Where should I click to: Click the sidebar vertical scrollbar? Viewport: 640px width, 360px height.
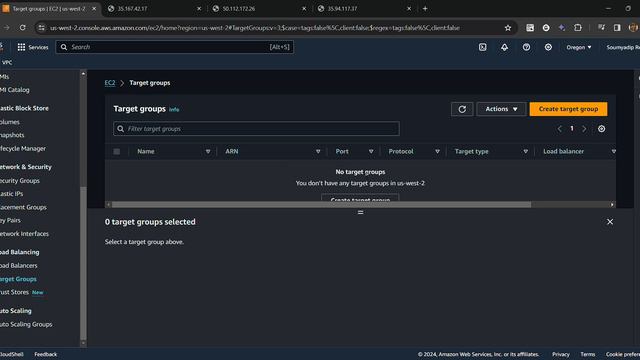pos(83,263)
